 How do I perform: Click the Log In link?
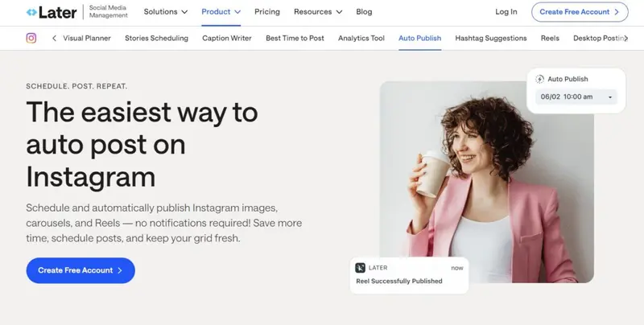coord(506,12)
